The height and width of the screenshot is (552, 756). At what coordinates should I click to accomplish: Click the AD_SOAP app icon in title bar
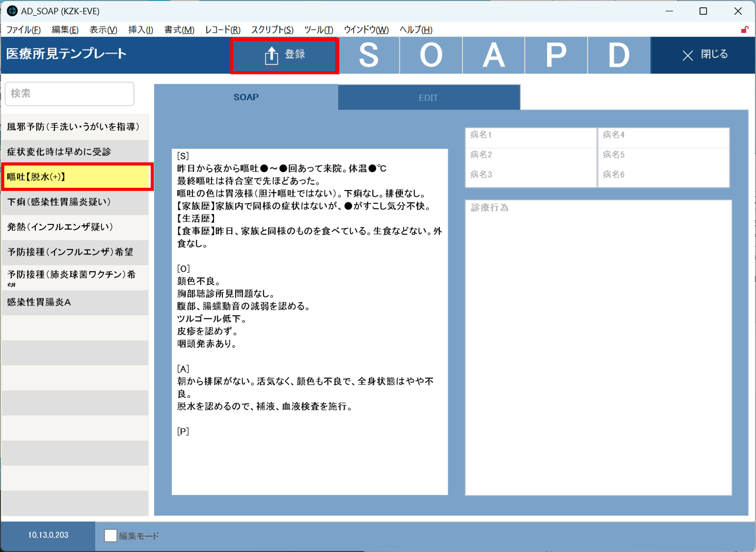pyautogui.click(x=12, y=11)
